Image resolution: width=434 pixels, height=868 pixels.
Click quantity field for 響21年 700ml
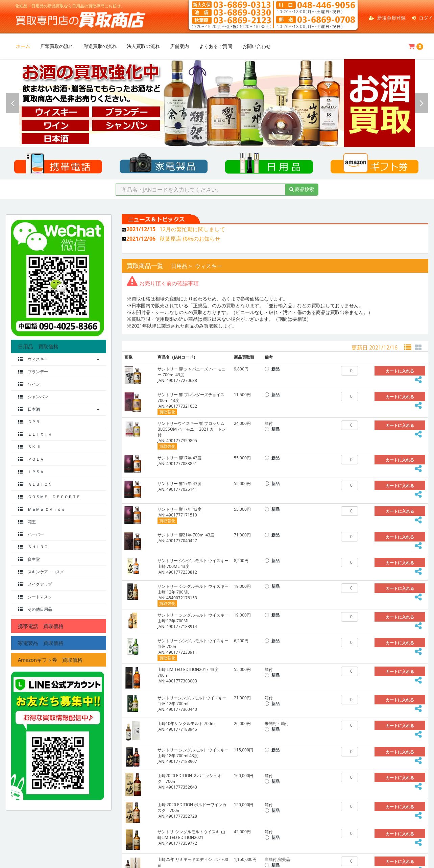[349, 537]
